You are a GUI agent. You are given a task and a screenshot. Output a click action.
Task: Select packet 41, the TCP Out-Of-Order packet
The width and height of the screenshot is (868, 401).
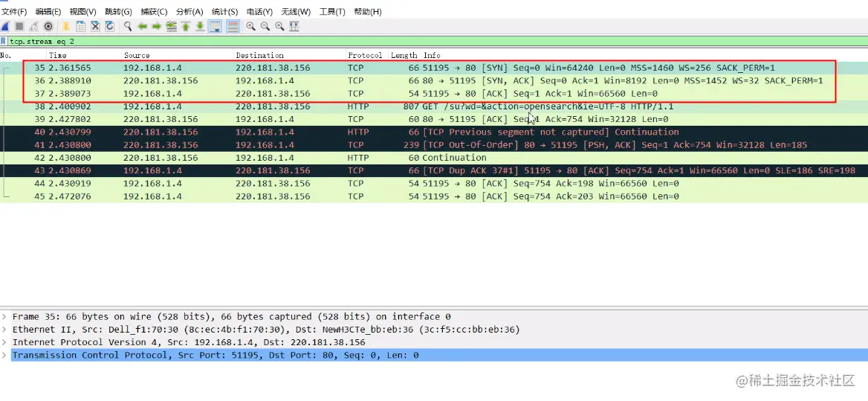click(x=434, y=145)
